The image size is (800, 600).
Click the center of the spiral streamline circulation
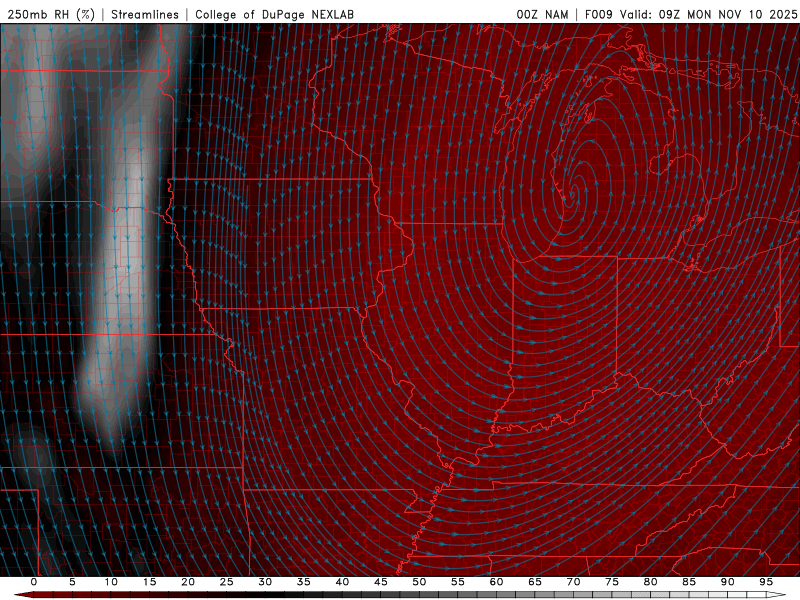573,193
